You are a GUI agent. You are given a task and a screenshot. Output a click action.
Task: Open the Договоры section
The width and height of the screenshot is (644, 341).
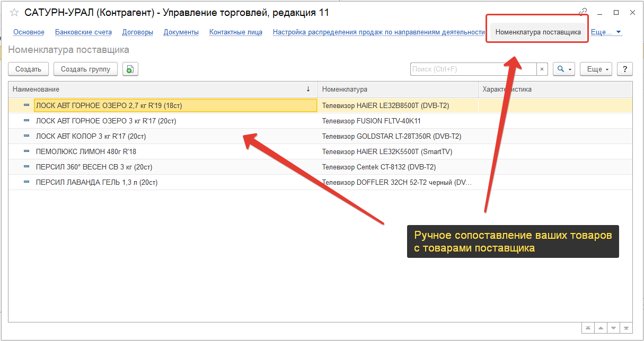tap(138, 32)
